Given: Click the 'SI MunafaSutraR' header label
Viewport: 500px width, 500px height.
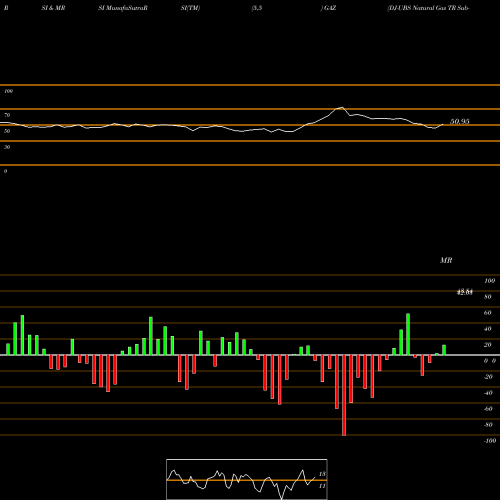Looking at the screenshot, I should [123, 8].
